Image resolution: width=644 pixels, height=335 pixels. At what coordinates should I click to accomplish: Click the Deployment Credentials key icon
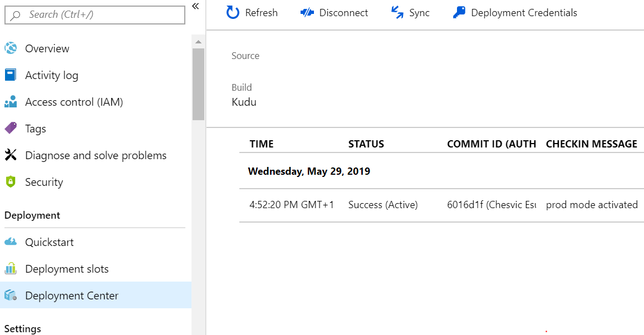click(x=459, y=12)
